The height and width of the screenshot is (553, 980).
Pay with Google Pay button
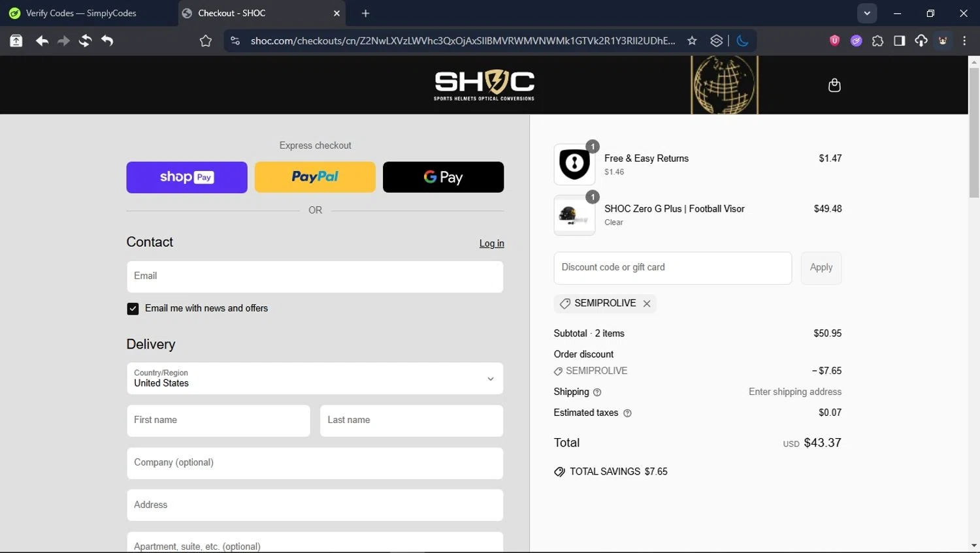point(443,178)
